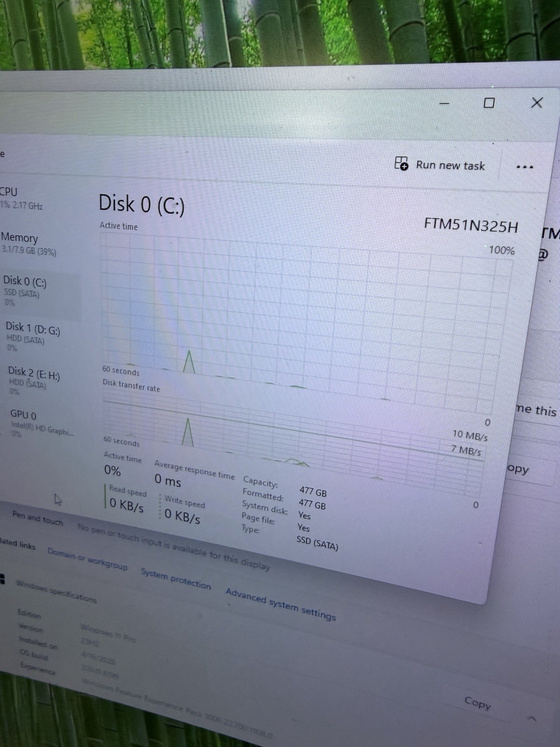Open Domain or workgroup link in Settings
This screenshot has height=747, width=560.
[87, 558]
